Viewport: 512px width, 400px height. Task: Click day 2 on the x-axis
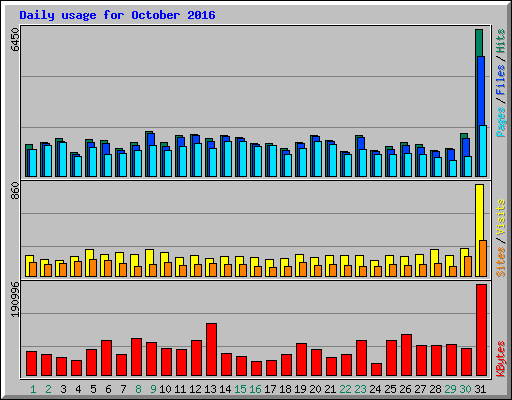click(x=48, y=389)
